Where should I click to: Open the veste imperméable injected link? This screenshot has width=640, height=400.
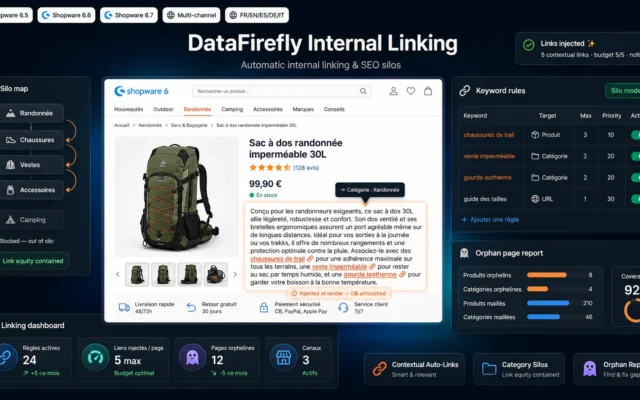coord(340,267)
